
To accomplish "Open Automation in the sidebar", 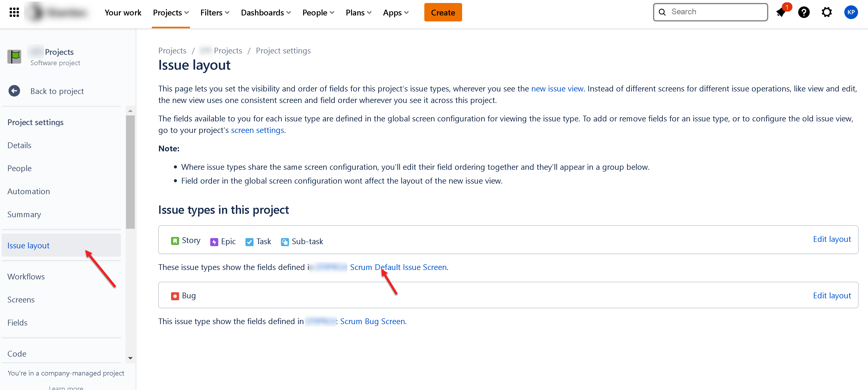I will click(x=29, y=191).
